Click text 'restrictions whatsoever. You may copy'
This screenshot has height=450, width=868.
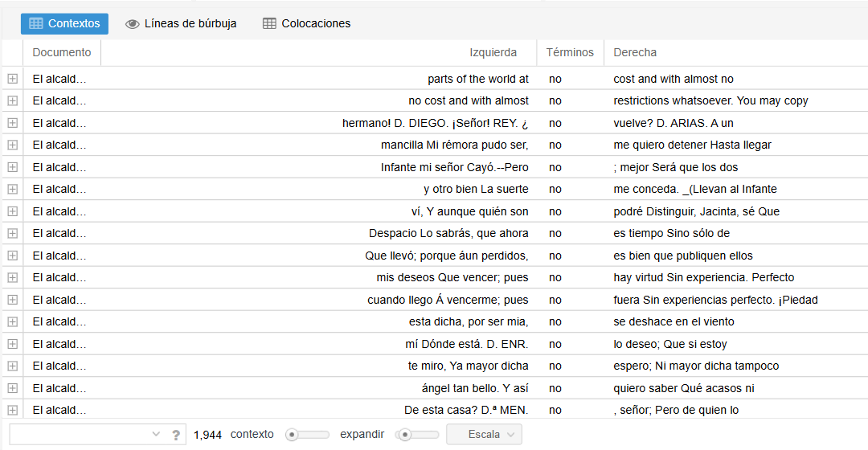[x=710, y=100]
